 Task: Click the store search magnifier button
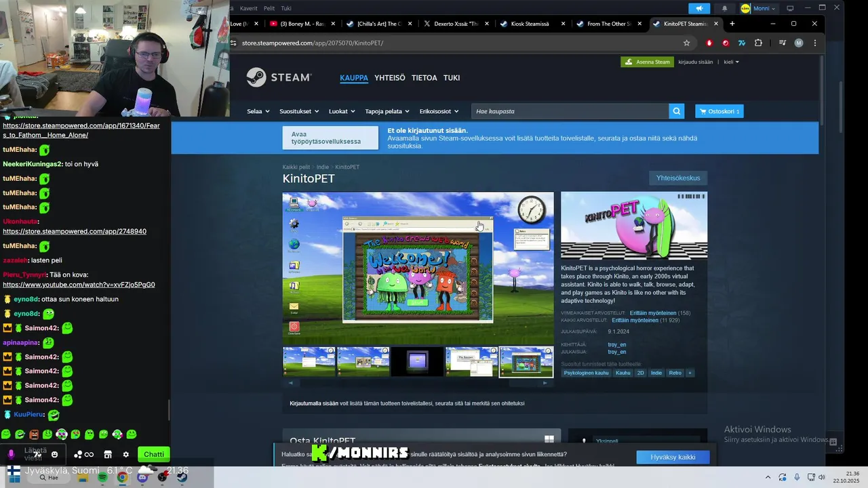coord(676,111)
